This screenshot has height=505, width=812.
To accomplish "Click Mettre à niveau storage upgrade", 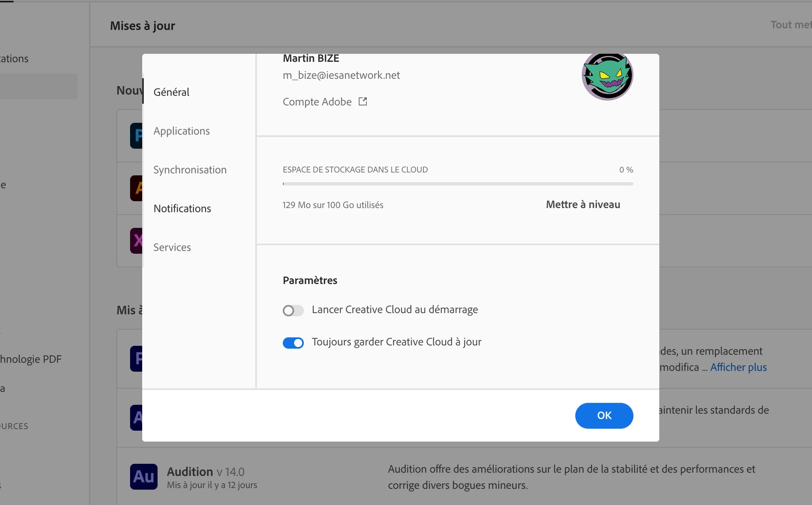I will (x=583, y=204).
